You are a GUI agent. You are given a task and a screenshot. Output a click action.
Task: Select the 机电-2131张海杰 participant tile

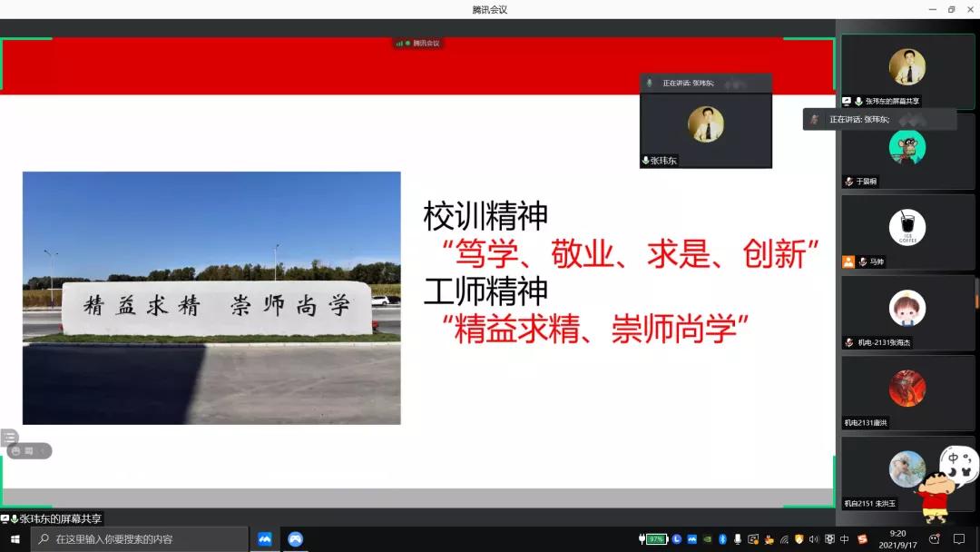pos(906,312)
